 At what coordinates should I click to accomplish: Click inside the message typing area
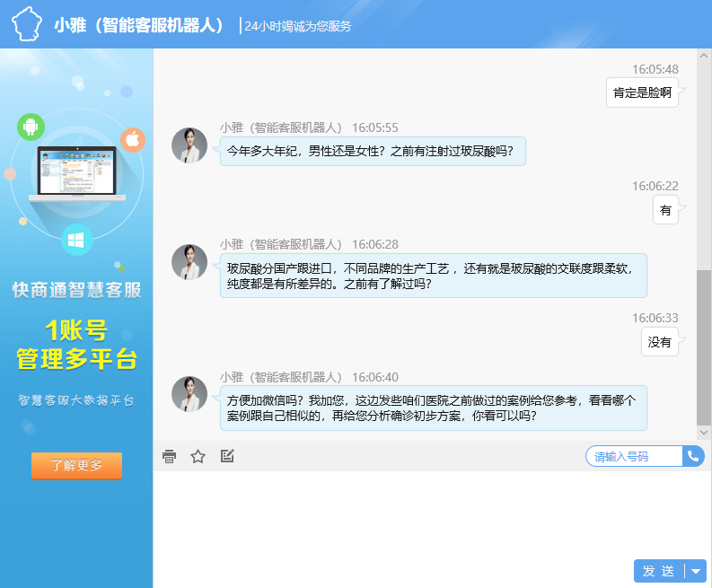422,512
